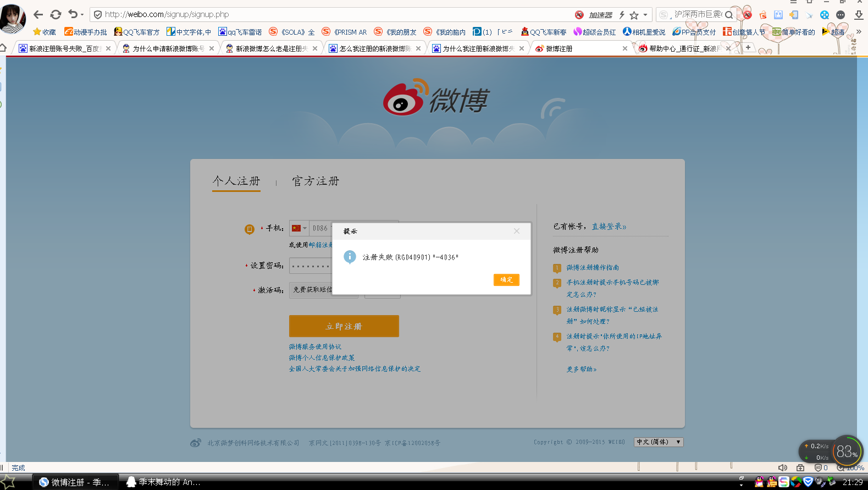Reload the page with the refresh icon

tap(56, 14)
